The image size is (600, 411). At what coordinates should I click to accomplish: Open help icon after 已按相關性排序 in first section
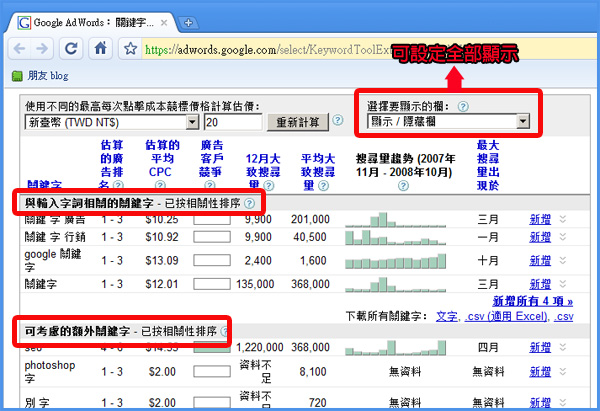click(x=249, y=203)
